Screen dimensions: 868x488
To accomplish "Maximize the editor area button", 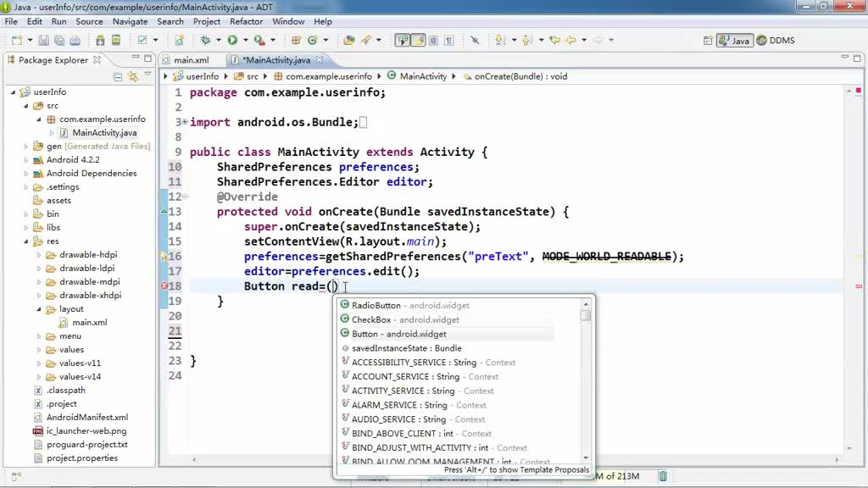I will [857, 58].
